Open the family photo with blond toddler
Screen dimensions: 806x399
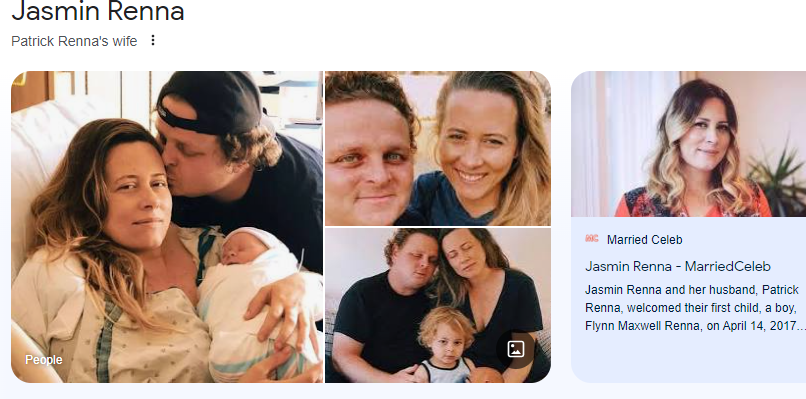pyautogui.click(x=438, y=305)
